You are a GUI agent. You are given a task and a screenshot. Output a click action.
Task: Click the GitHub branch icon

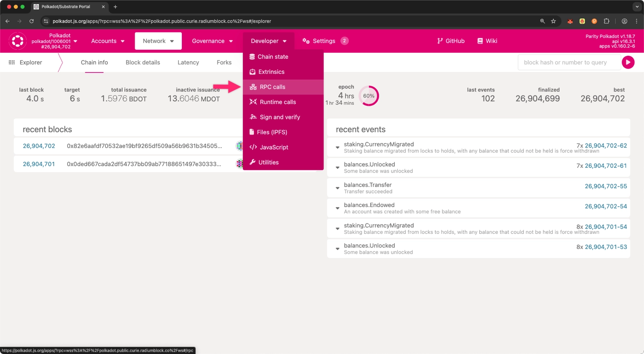tap(440, 41)
